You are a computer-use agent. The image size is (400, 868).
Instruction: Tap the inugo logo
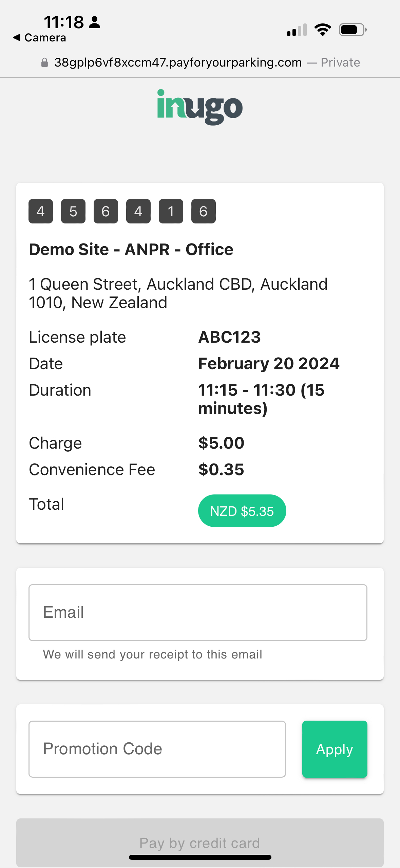pyautogui.click(x=199, y=107)
